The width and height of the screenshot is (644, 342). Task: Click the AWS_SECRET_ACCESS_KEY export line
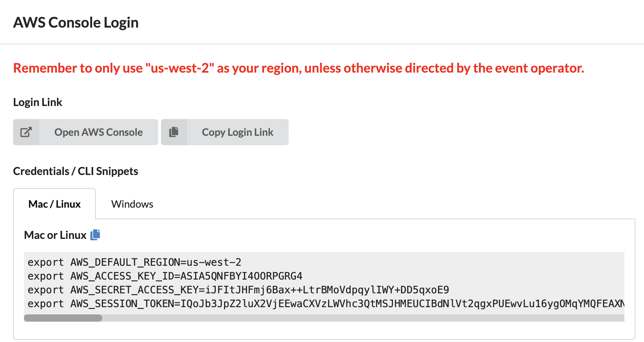(238, 290)
